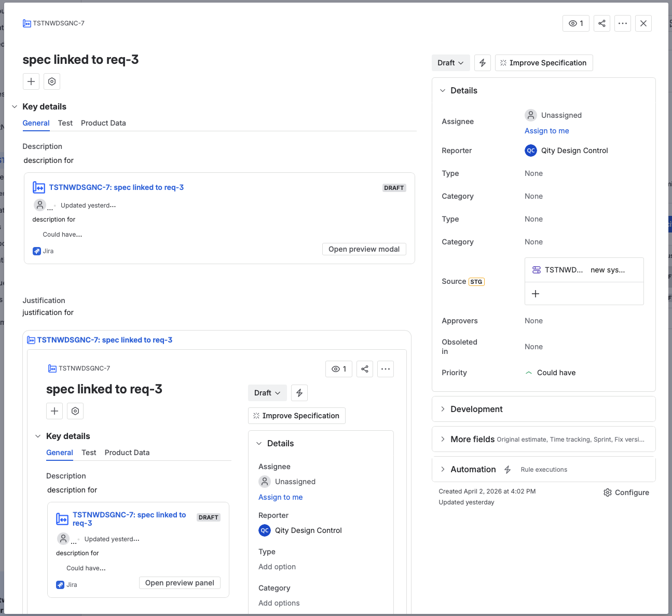Switch to the top Test tab

coord(65,123)
